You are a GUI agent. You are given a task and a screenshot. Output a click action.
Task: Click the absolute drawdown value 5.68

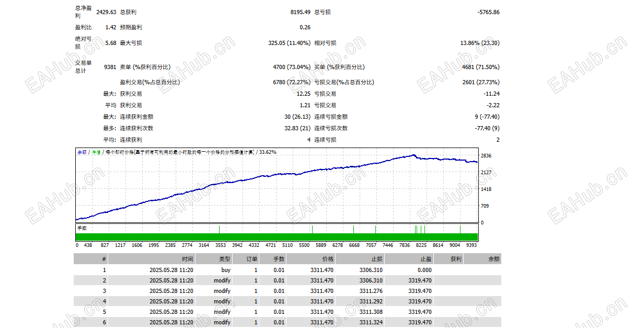click(111, 43)
